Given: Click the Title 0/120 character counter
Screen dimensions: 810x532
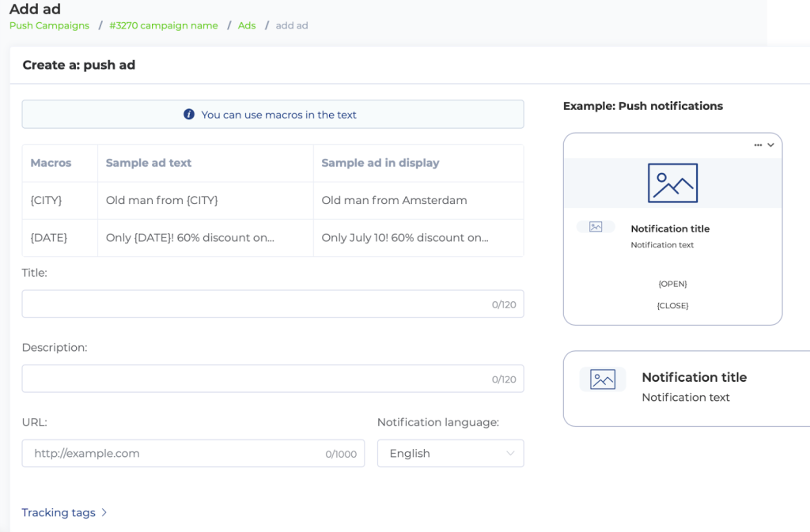Looking at the screenshot, I should tap(504, 304).
